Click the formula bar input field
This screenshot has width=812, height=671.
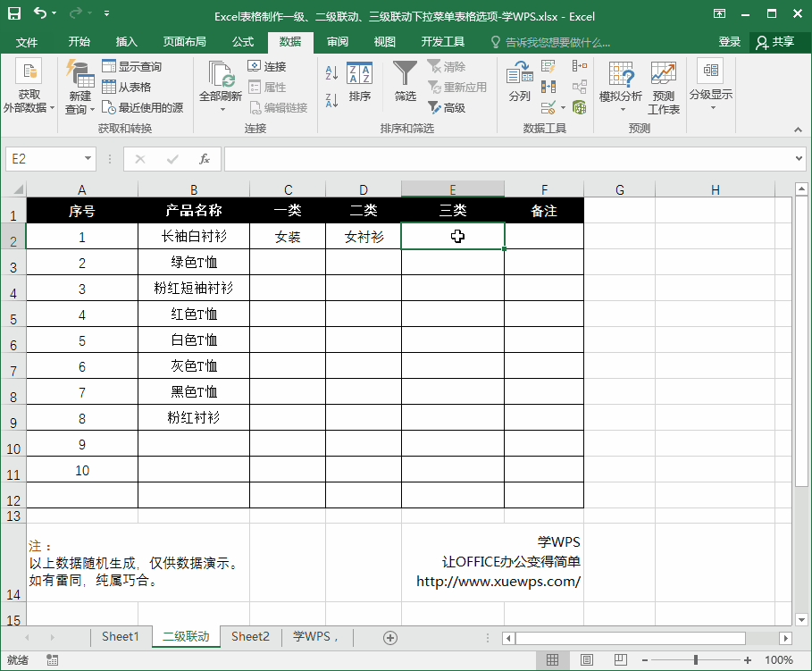[x=508, y=158]
